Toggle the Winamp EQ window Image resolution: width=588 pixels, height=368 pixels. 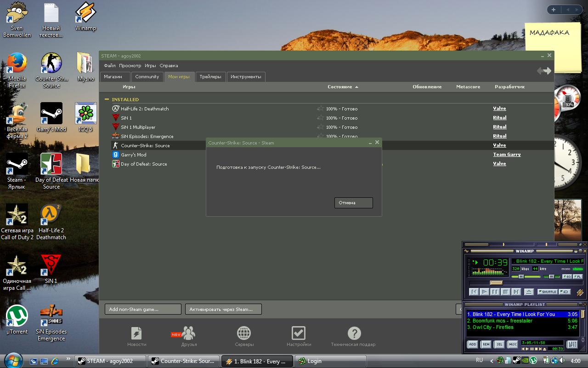566,276
